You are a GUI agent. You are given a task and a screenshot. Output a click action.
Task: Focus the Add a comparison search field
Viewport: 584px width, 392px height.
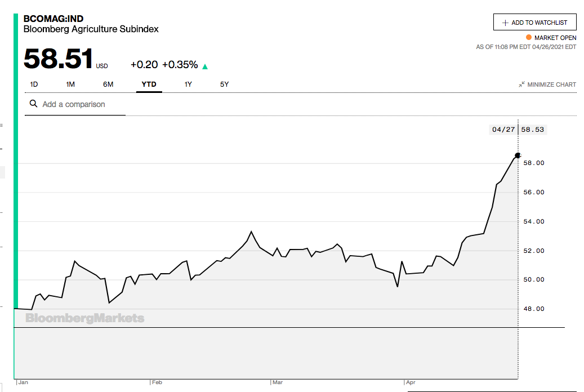75,104
